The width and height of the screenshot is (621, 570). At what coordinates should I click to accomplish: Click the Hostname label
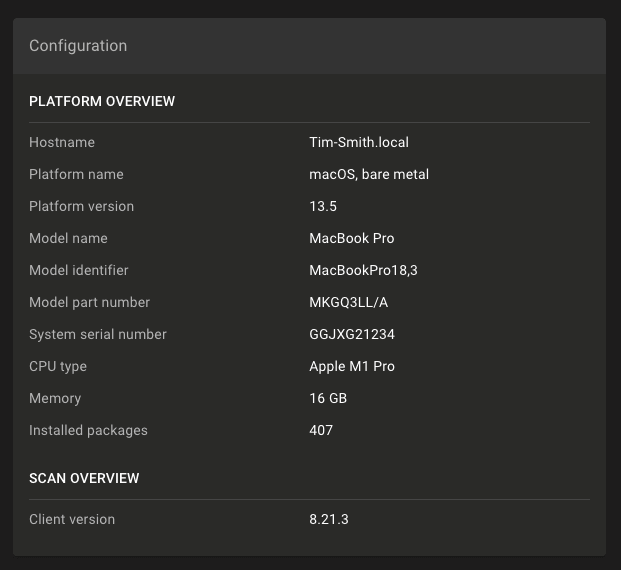(62, 142)
